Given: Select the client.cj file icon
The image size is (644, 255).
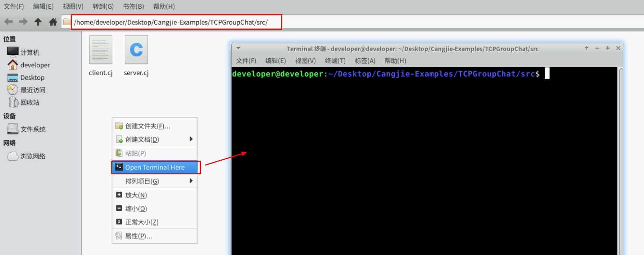Looking at the screenshot, I should 101,50.
